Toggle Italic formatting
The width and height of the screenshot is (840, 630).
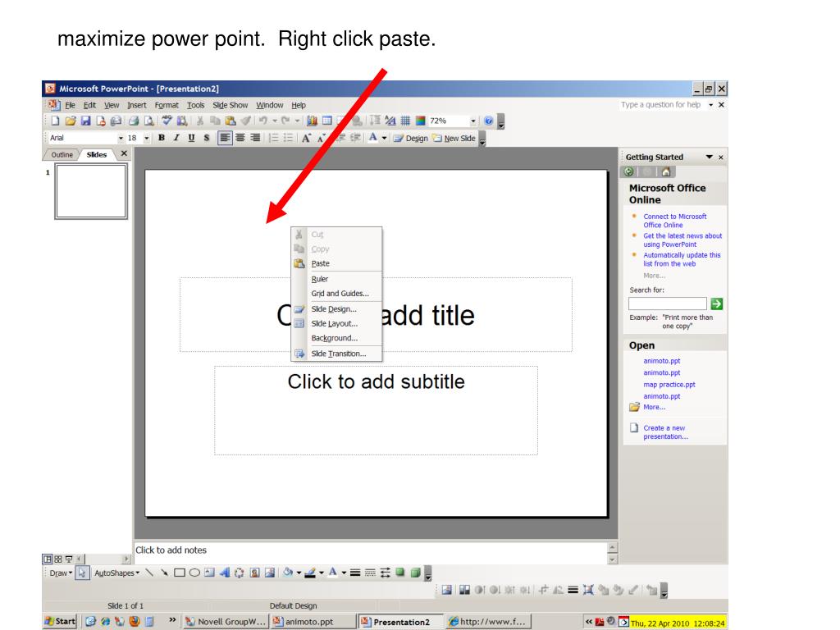click(176, 138)
